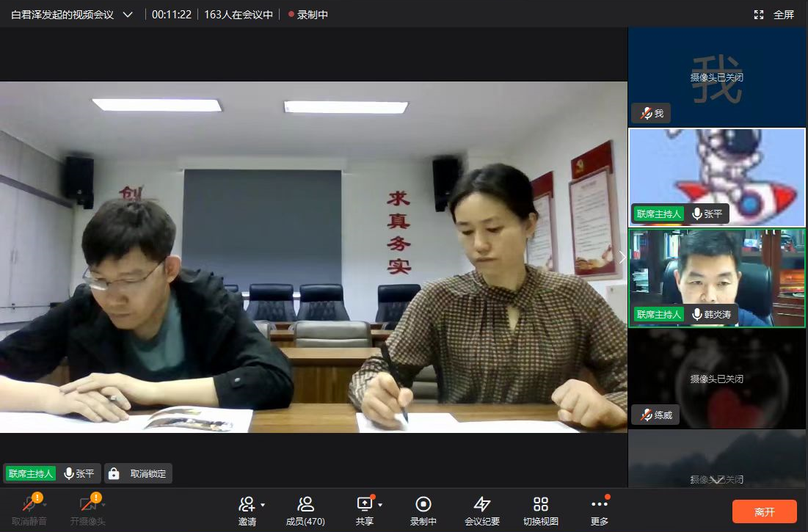808x532 pixels.
Task: Select 张平's astronaut video thumbnail
Action: coord(717,176)
